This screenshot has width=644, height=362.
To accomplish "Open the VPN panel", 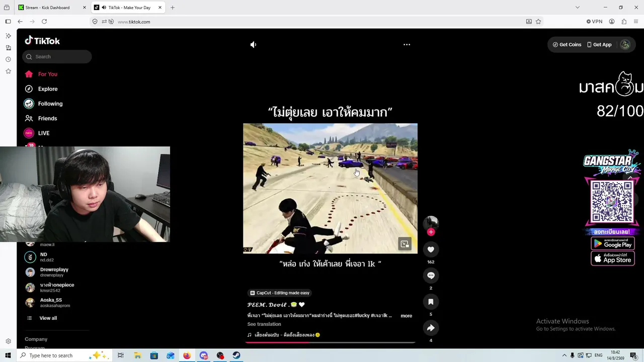I will coord(594,22).
